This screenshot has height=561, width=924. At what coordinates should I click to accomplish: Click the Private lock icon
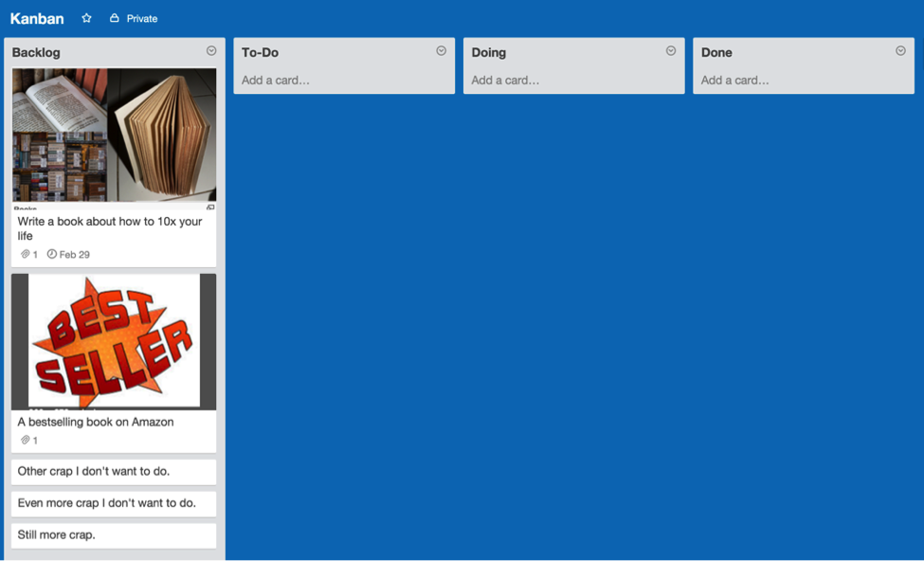click(x=115, y=18)
